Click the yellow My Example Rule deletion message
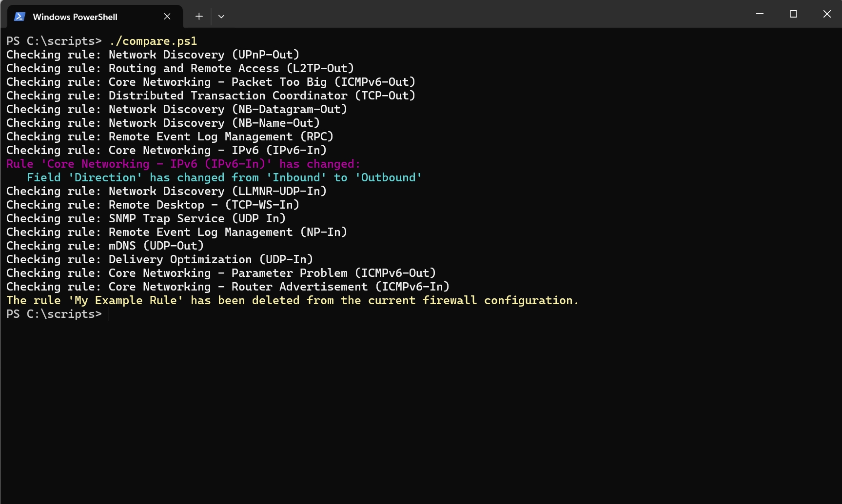The image size is (842, 504). 292,300
